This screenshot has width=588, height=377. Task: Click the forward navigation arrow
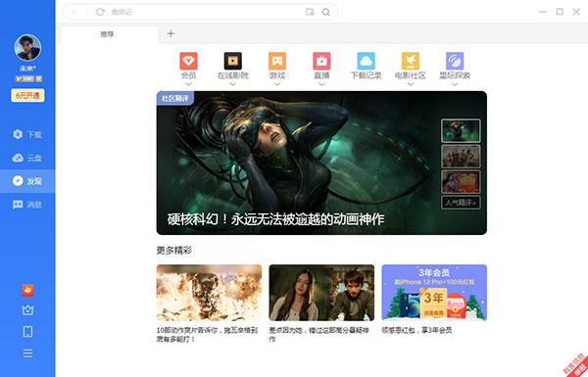tap(87, 12)
